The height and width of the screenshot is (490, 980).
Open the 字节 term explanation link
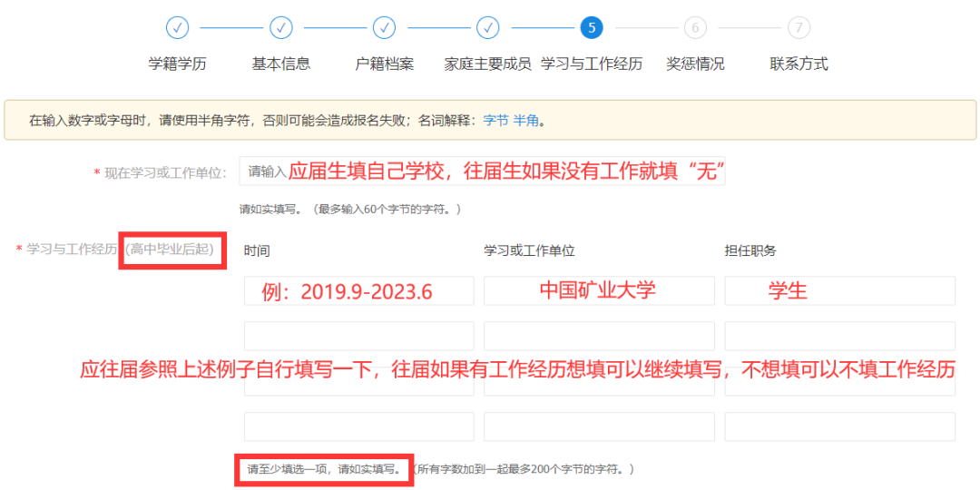pos(495,120)
